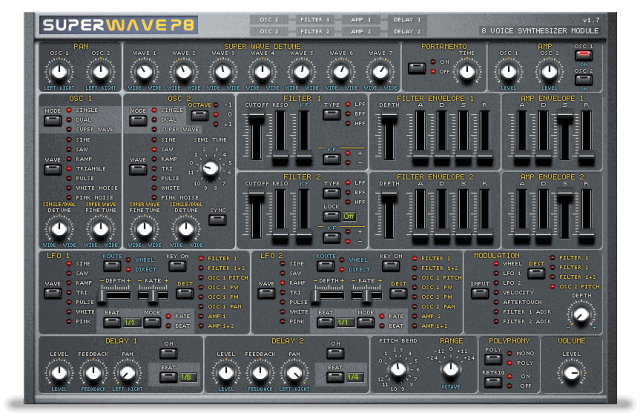Screen dimensions: 640x416
Task: Click the Delay 1 beat value 1/8 display
Action: click(187, 377)
